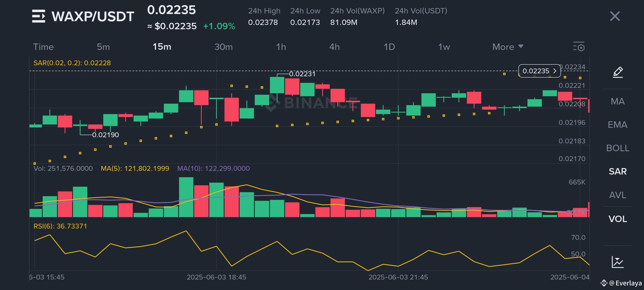644x290 pixels.
Task: Click the 24h High value 0.02378
Action: click(263, 22)
